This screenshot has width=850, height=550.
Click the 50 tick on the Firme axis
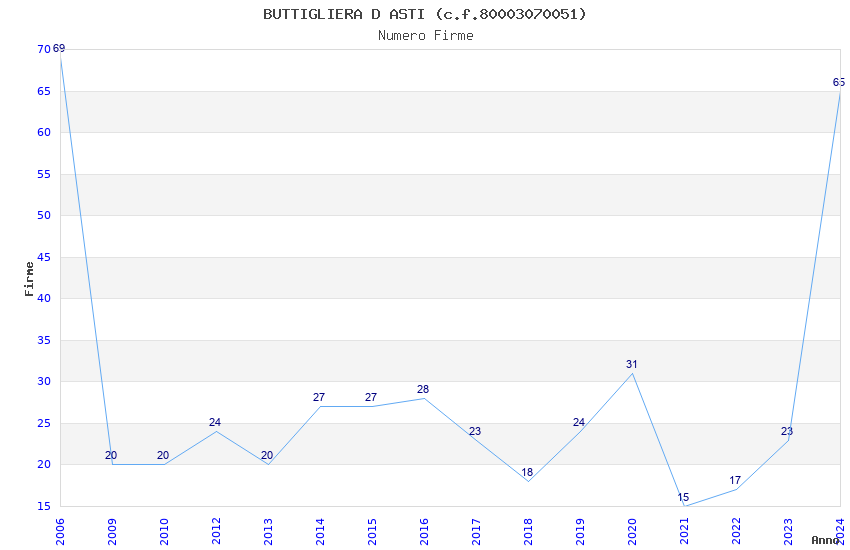point(44,215)
